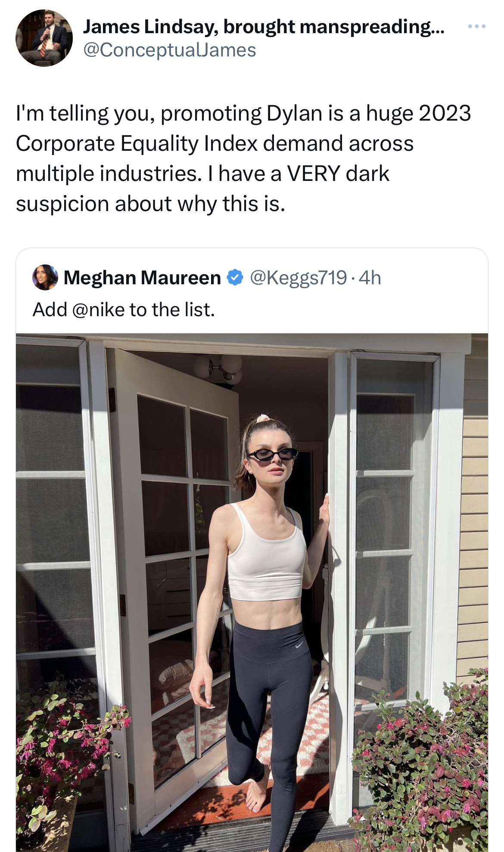The image size is (504, 852).
Task: Open the quoted tweet text 'Add @nike to the list.'
Action: tap(124, 310)
